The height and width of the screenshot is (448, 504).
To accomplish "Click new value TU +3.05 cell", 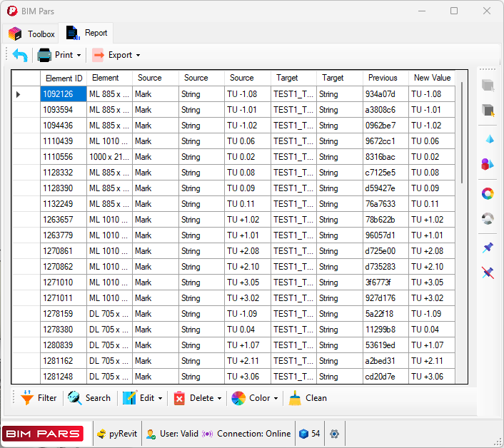I will 432,282.
